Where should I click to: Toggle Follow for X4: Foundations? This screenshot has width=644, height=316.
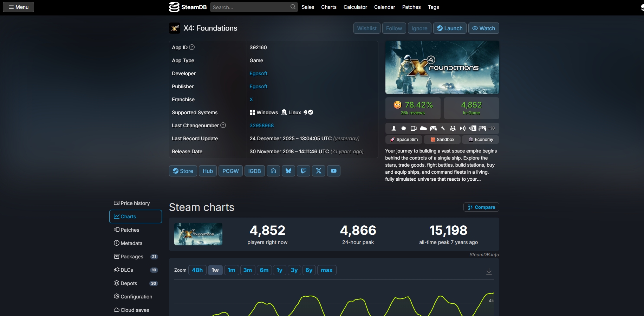click(x=394, y=28)
